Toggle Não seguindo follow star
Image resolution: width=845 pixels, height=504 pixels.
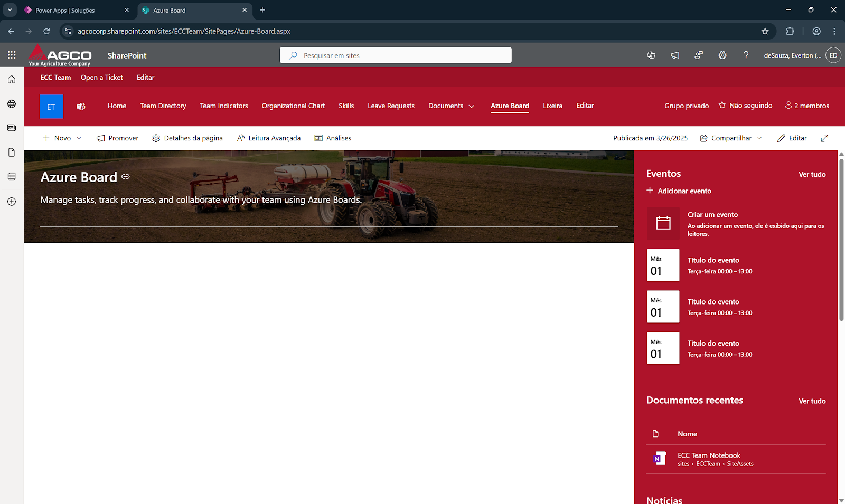(722, 106)
